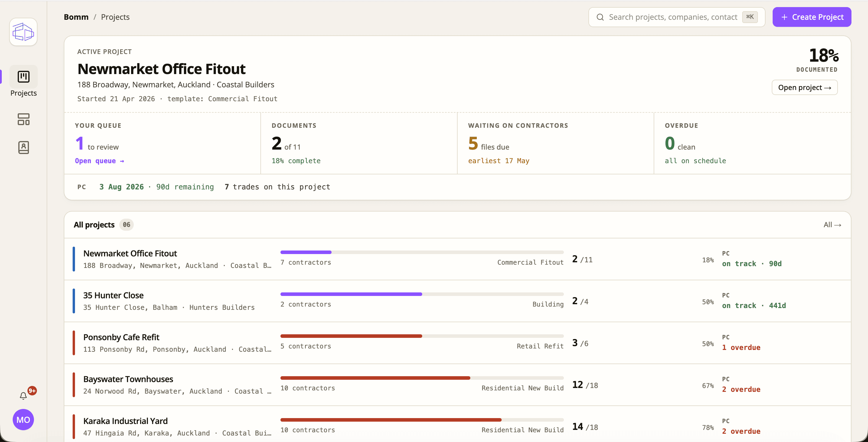Click the Open queue link
The width and height of the screenshot is (868, 442).
point(99,161)
